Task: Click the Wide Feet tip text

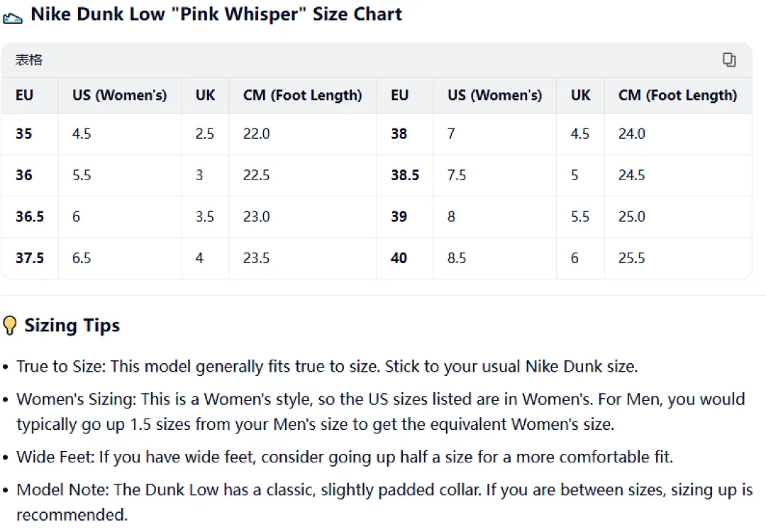Action: coord(345,458)
